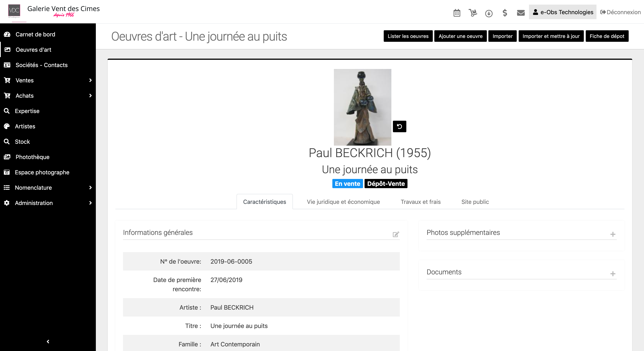This screenshot has width=644, height=351.
Task: Click the Dépôt-Vente status badge
Action: pos(386,184)
